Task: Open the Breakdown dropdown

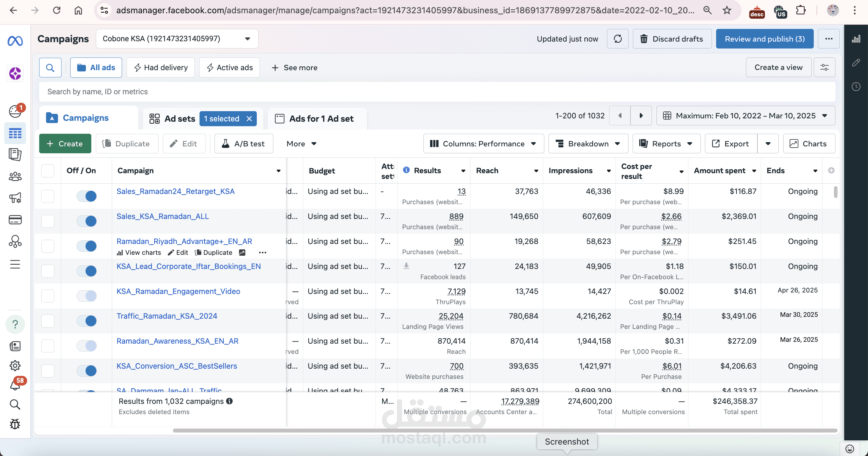Action: (x=588, y=144)
